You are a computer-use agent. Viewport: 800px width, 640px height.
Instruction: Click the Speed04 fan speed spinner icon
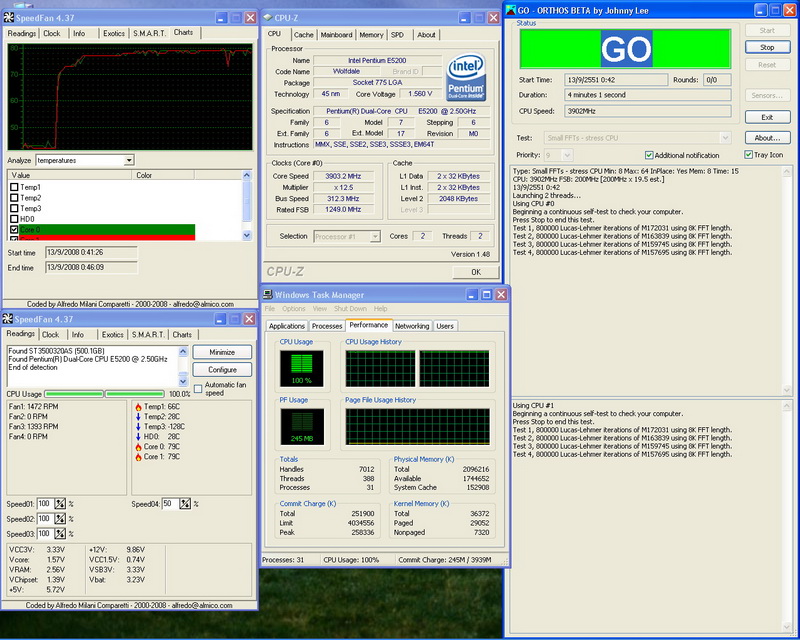click(185, 504)
